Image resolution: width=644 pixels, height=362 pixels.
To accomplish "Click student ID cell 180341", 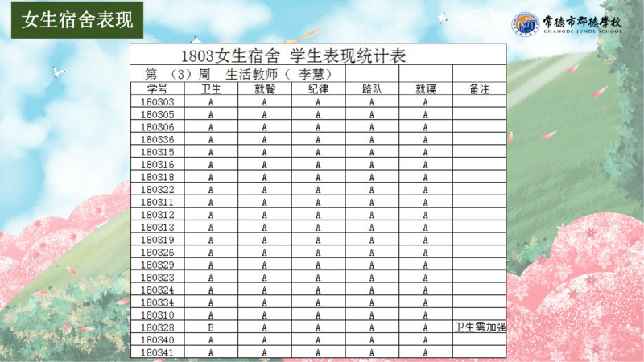I will 158,352.
